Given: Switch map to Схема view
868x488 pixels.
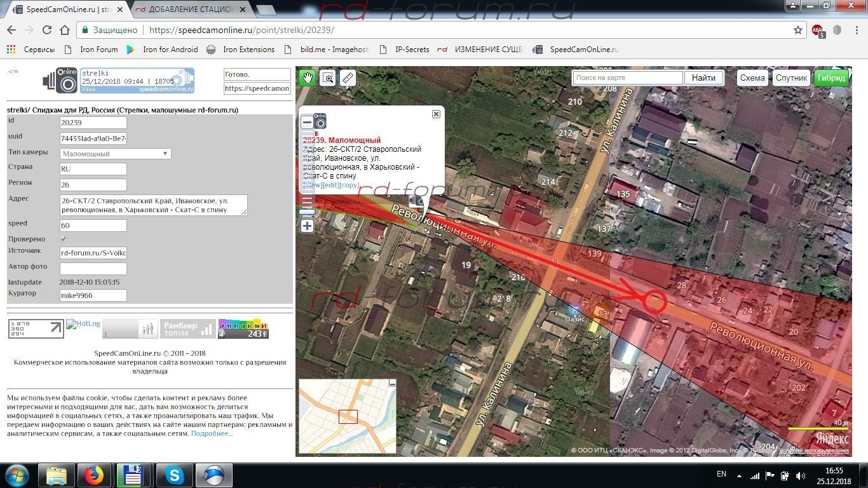Looking at the screenshot, I should [x=752, y=78].
